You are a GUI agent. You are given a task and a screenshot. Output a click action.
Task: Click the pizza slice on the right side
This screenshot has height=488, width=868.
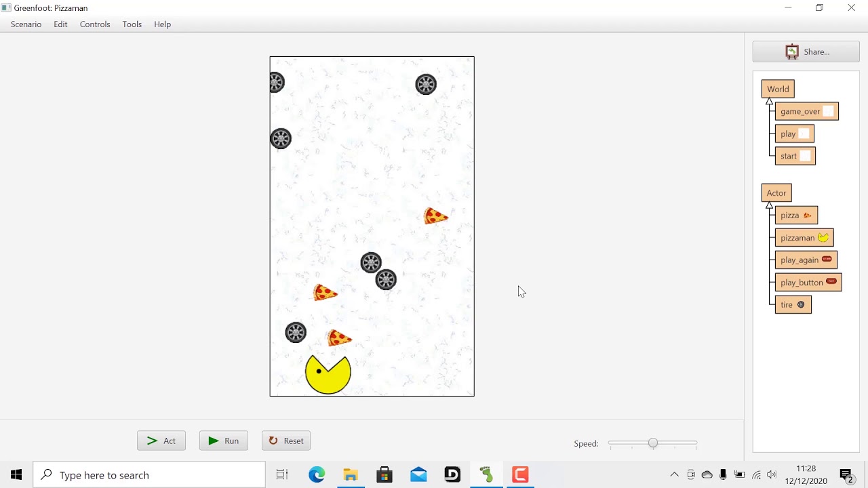pyautogui.click(x=435, y=216)
